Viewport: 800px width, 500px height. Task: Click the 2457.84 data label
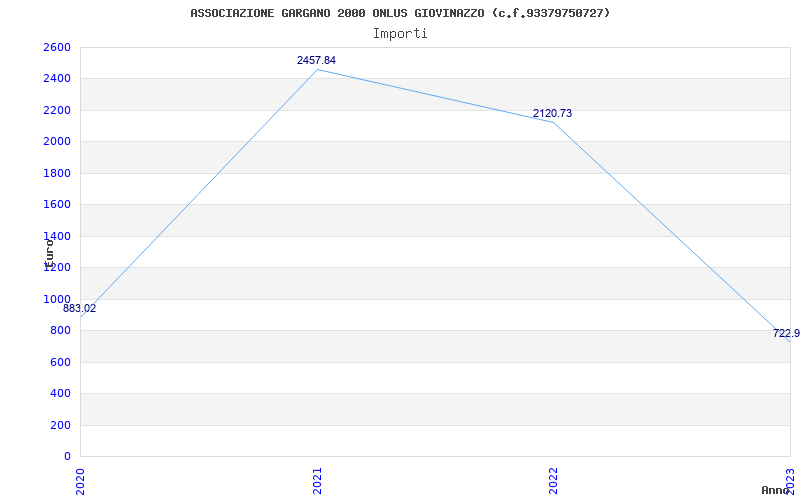(316, 60)
